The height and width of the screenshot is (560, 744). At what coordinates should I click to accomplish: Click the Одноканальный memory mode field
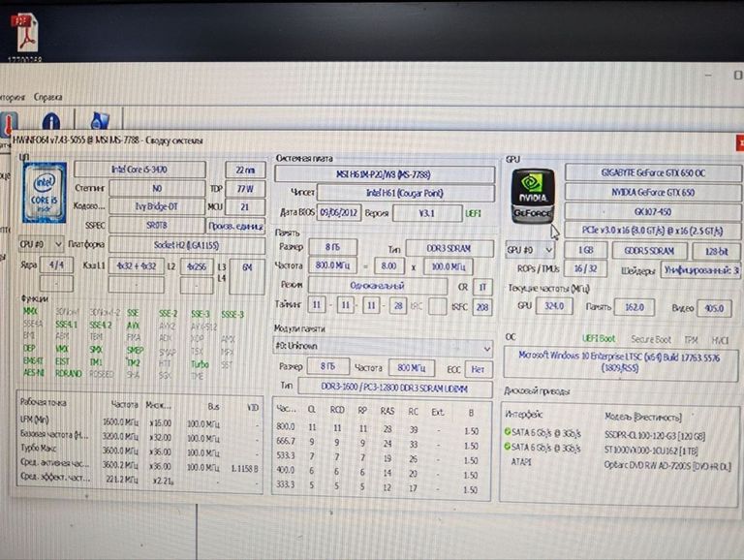tap(377, 286)
